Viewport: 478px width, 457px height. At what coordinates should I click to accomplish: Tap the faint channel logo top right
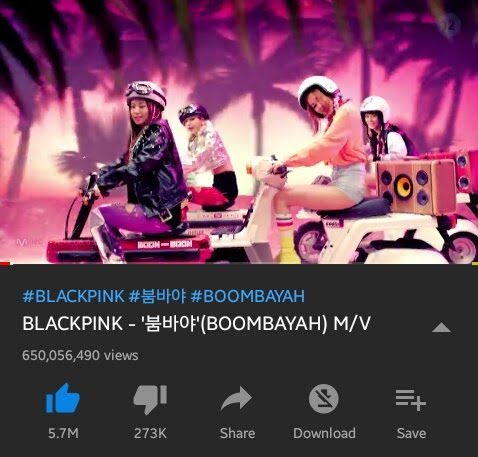click(449, 24)
